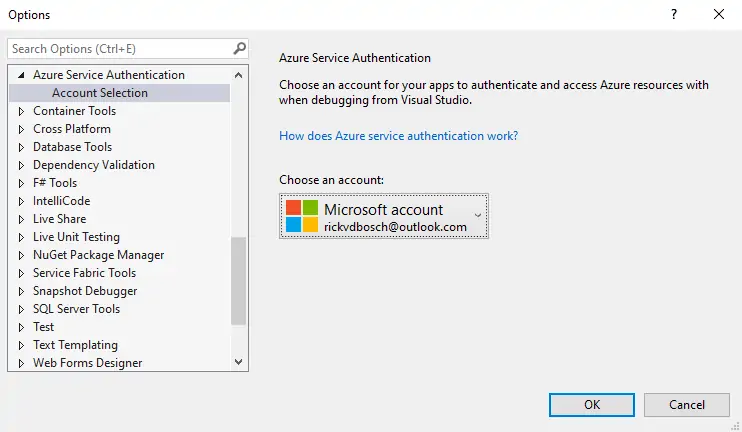The width and height of the screenshot is (742, 432).
Task: Expand the NuGet Package Manager node
Action: coord(21,255)
